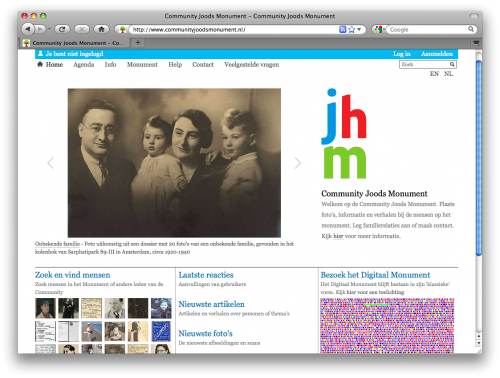Open the Veelgestelde vragen menu item
The width and height of the screenshot is (500, 378).
(252, 65)
